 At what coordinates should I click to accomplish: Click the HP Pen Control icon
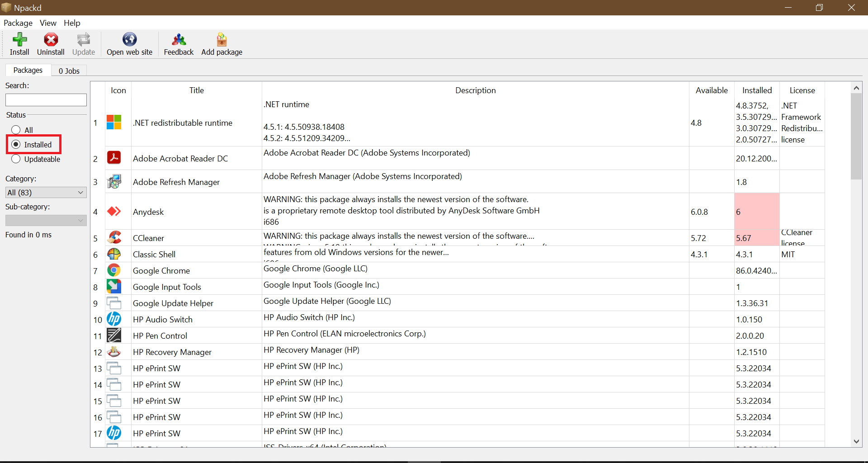[x=114, y=335]
